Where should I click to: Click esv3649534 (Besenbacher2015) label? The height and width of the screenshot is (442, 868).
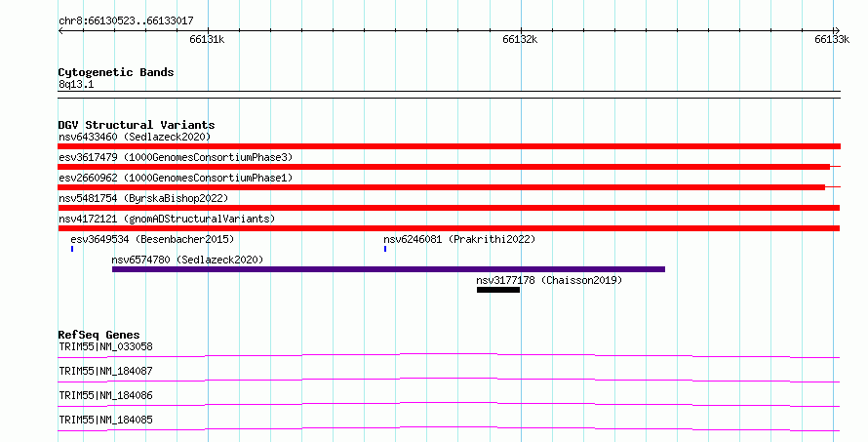[152, 239]
